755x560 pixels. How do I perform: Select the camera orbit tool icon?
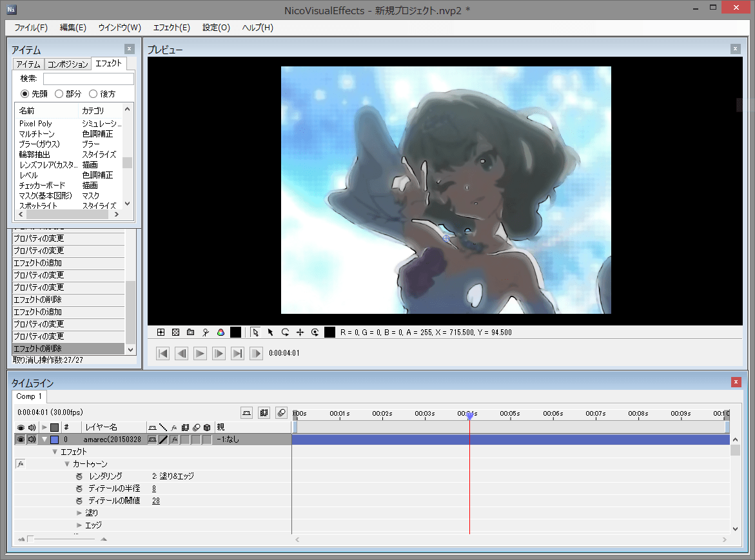tap(315, 333)
